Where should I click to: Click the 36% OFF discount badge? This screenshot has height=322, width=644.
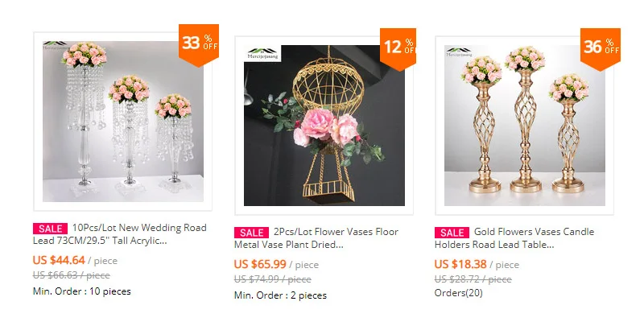[x=600, y=48]
